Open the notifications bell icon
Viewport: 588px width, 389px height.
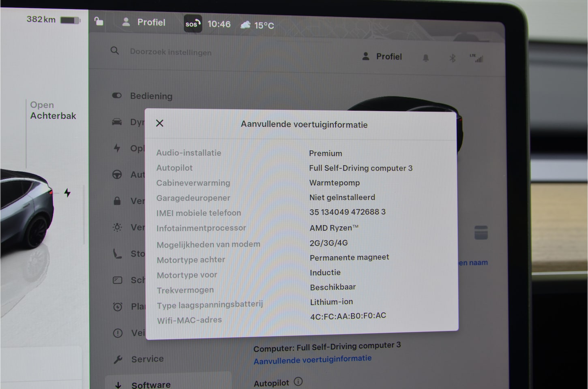tap(425, 58)
